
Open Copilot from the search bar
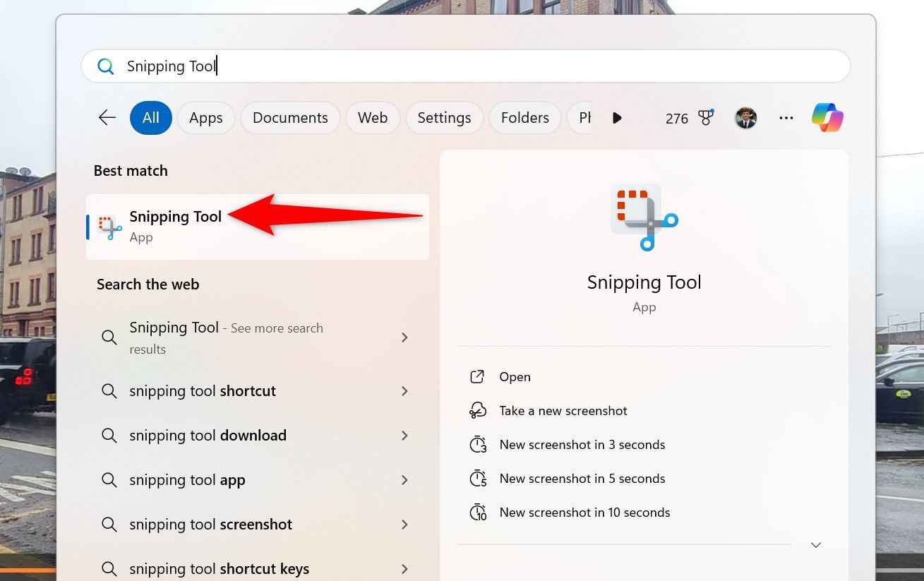(827, 117)
